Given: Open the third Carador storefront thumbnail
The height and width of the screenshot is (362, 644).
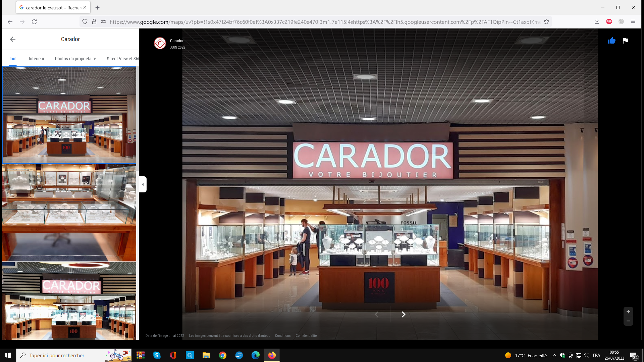Looking at the screenshot, I should pyautogui.click(x=69, y=301).
